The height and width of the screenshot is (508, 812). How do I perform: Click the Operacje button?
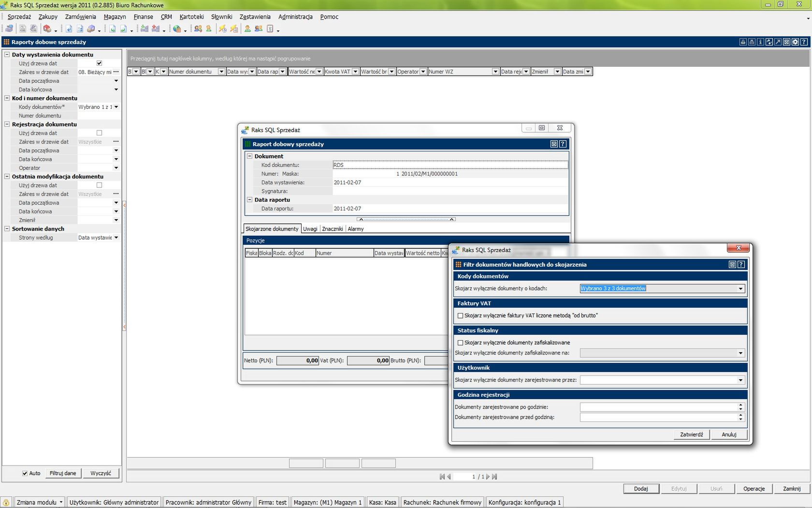tap(754, 489)
